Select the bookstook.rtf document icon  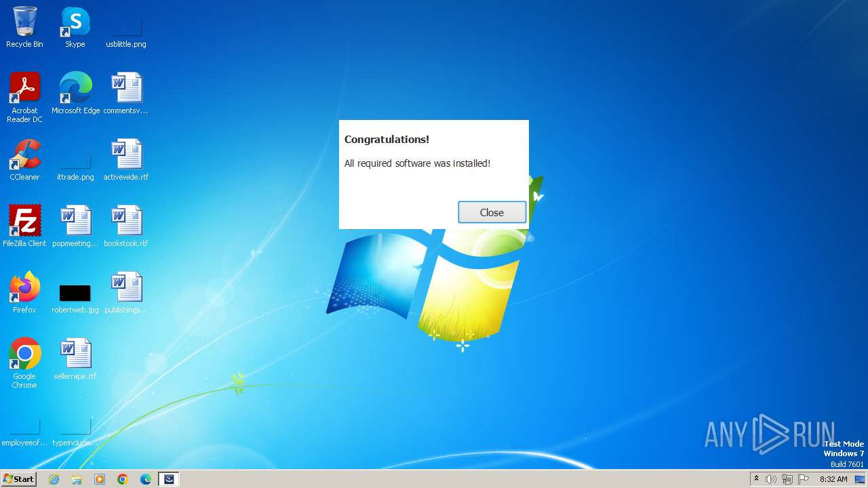pos(126,226)
